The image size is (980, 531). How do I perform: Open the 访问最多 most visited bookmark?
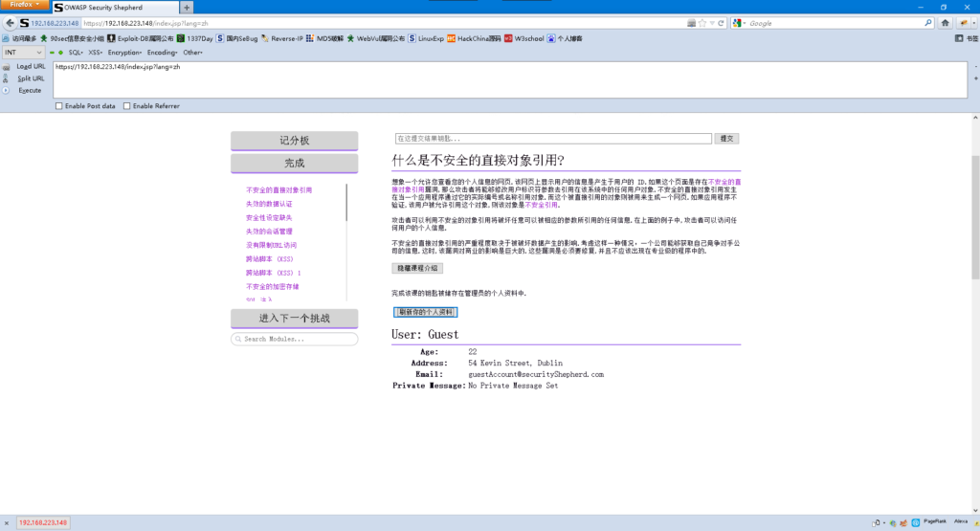pyautogui.click(x=20, y=38)
